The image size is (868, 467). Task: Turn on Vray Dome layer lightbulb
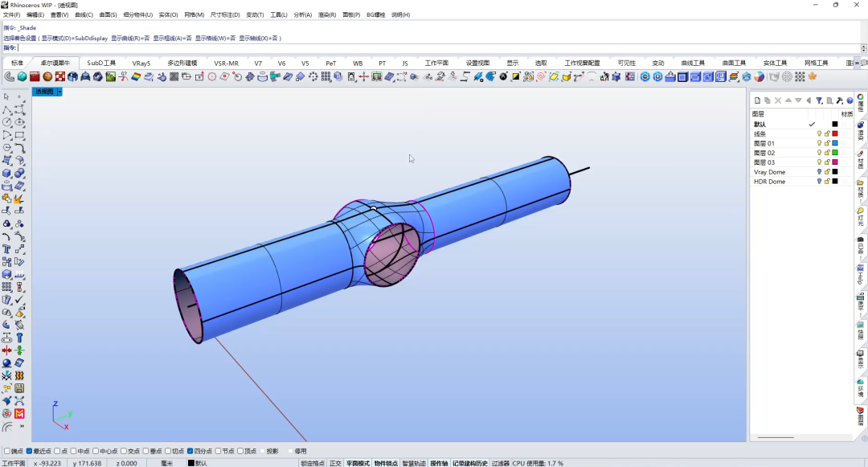(819, 172)
